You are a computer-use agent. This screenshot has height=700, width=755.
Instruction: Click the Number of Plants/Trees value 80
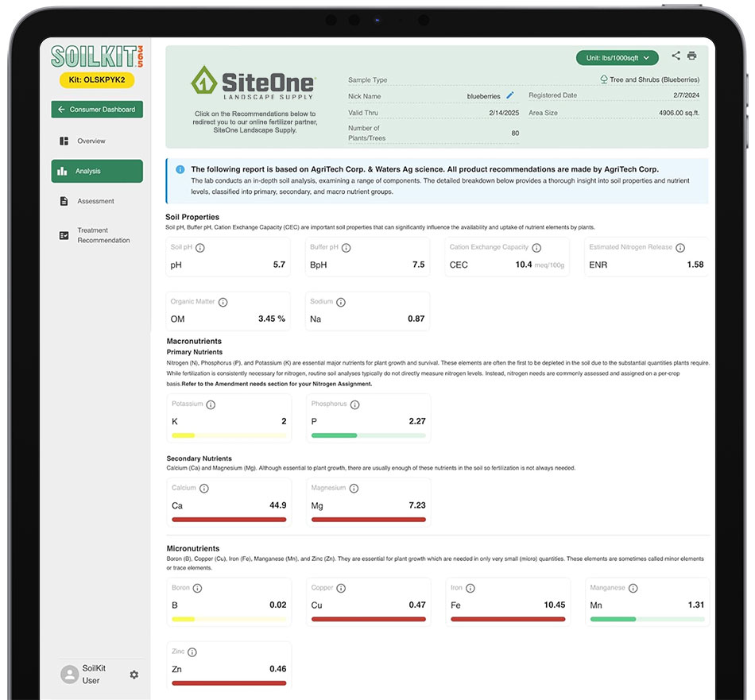tap(515, 133)
